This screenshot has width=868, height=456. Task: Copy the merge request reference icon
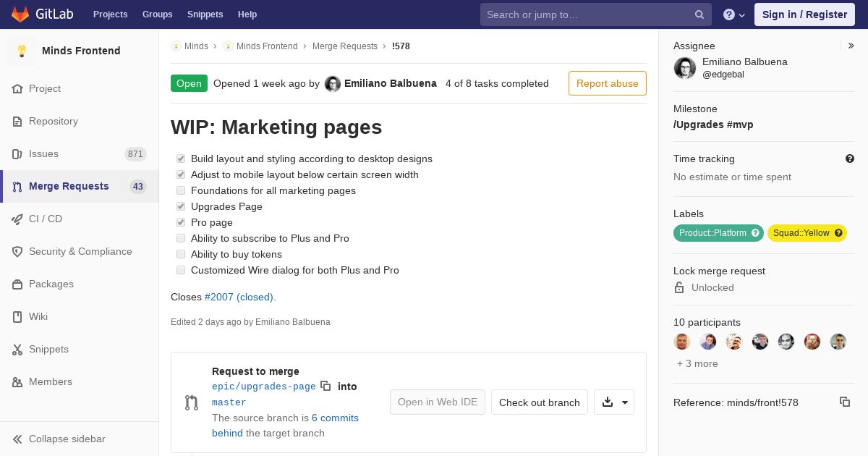tap(844, 402)
